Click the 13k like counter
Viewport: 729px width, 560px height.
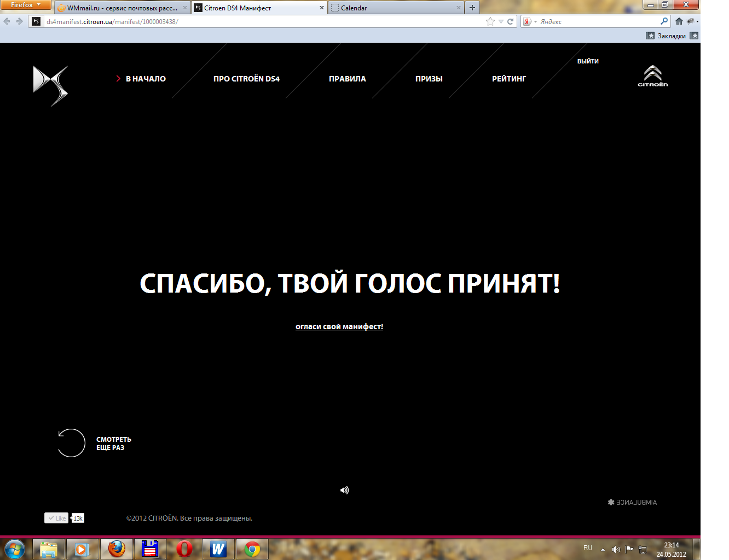coord(78,518)
